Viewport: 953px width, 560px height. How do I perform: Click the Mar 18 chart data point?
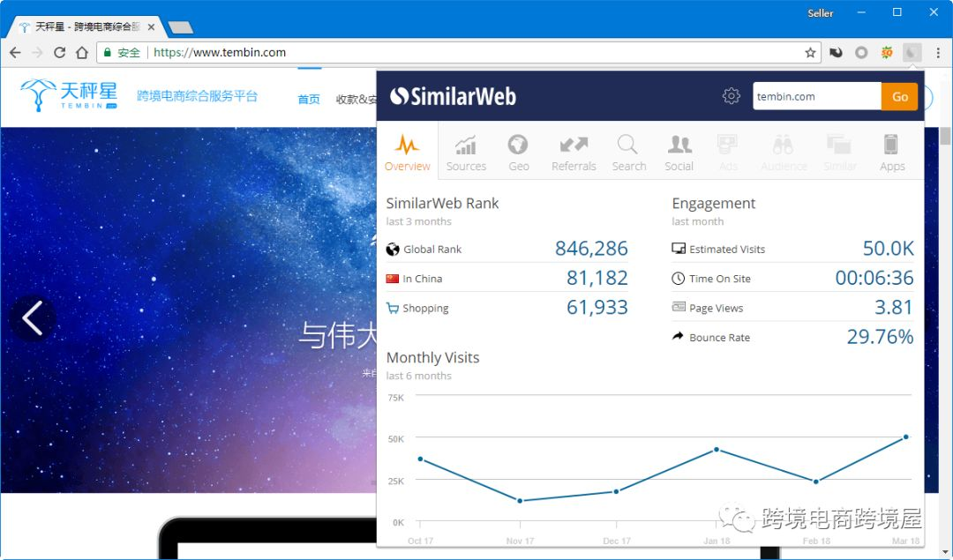905,437
